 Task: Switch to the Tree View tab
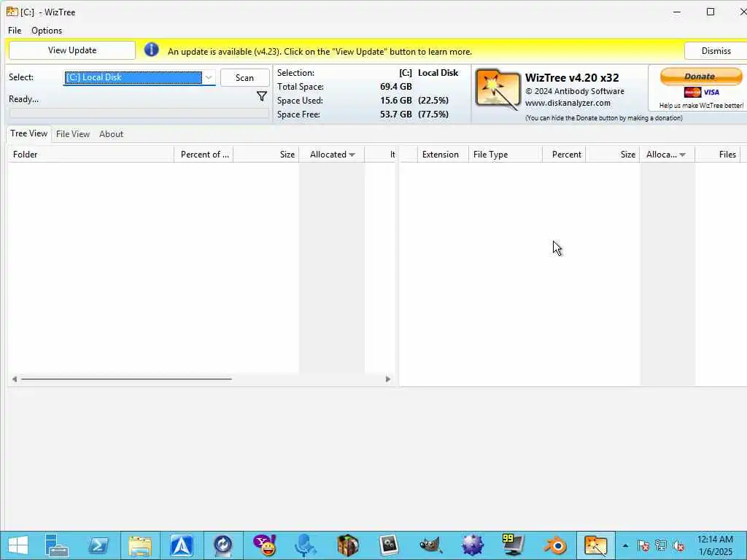[28, 134]
